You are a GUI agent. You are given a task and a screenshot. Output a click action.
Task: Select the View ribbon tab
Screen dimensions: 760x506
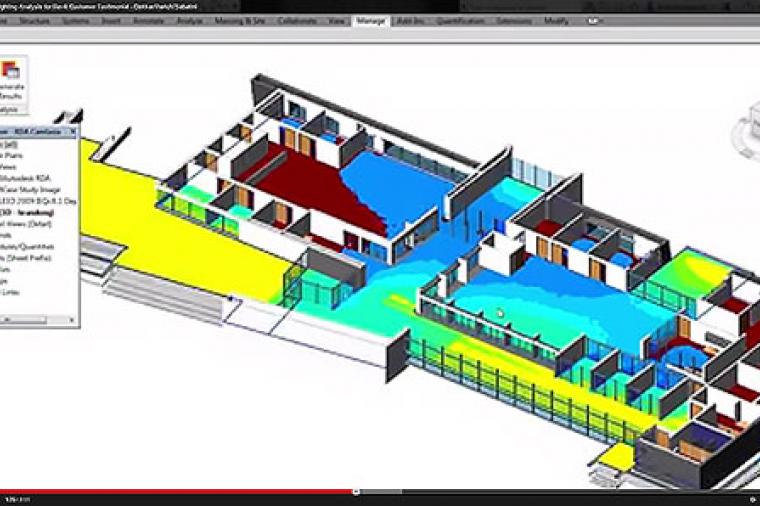click(x=337, y=20)
